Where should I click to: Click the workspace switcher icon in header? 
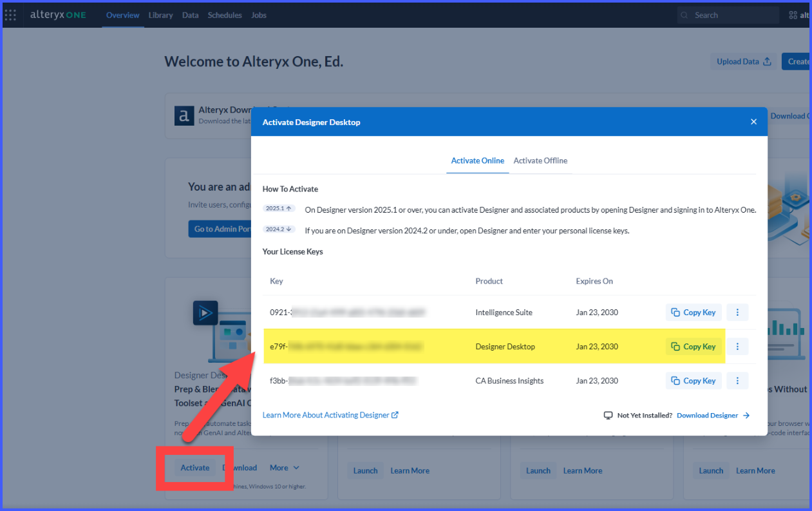(793, 15)
